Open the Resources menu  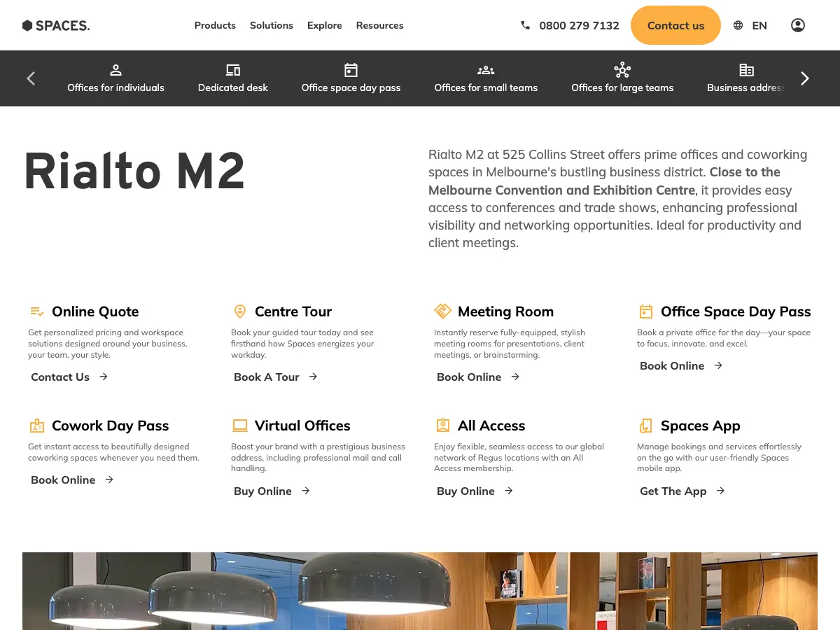pyautogui.click(x=380, y=25)
